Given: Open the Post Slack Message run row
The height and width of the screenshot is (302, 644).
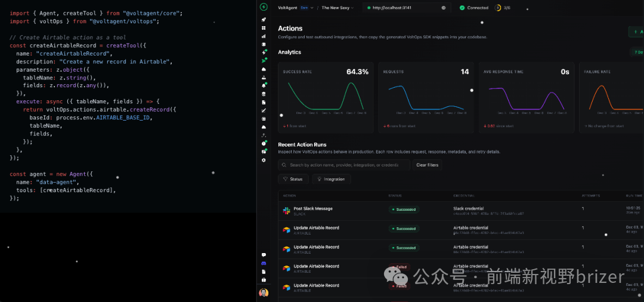Looking at the screenshot, I should pyautogui.click(x=313, y=209).
